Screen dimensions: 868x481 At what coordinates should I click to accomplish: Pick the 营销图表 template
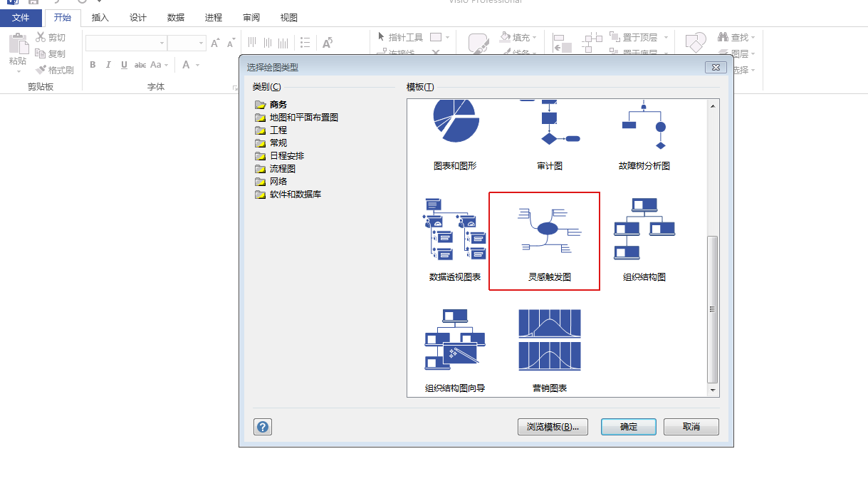(x=549, y=349)
